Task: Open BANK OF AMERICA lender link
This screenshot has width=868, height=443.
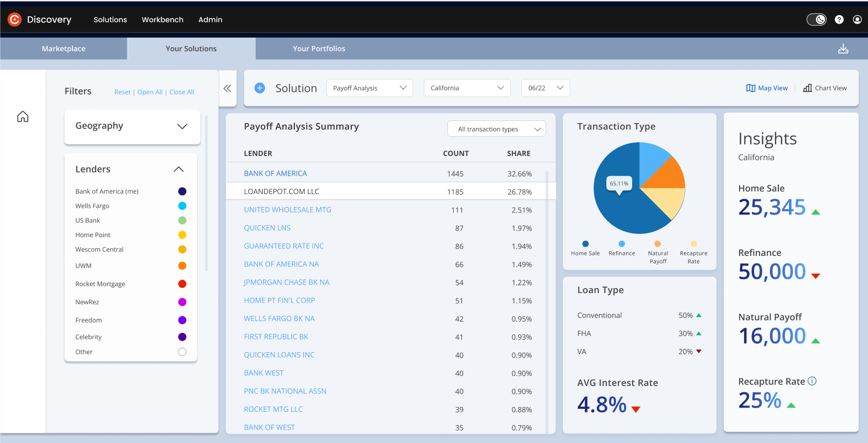Action: (276, 174)
